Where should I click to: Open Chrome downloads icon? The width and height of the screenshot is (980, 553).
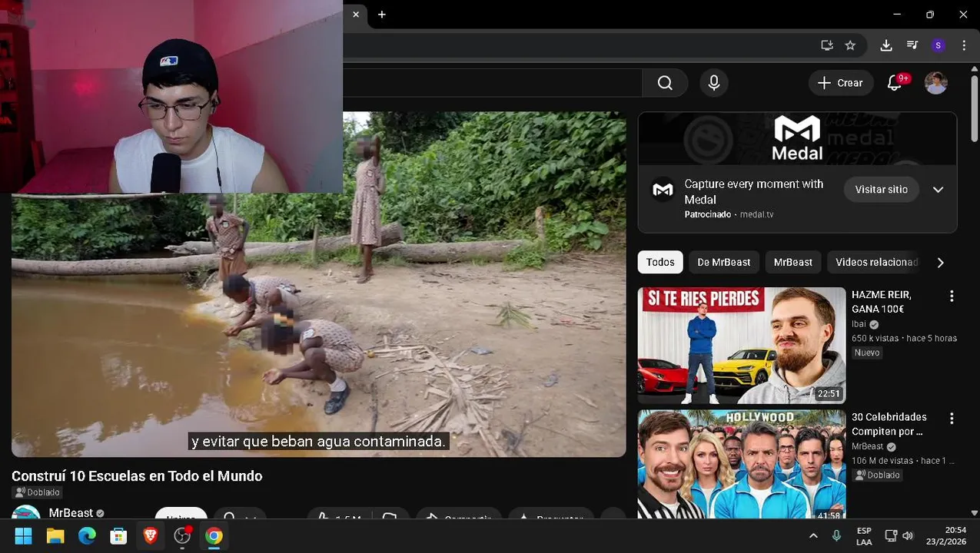(x=886, y=45)
